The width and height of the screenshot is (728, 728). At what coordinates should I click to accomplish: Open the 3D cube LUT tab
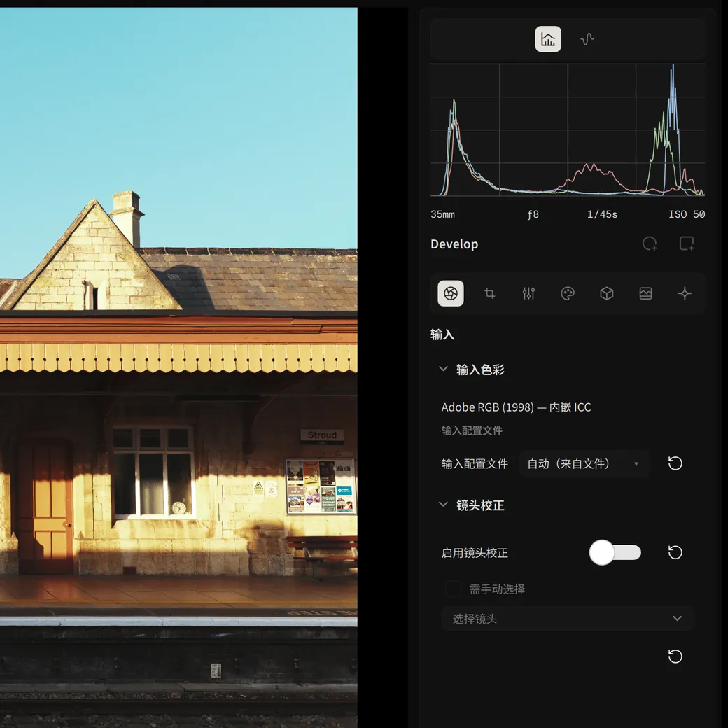[606, 293]
